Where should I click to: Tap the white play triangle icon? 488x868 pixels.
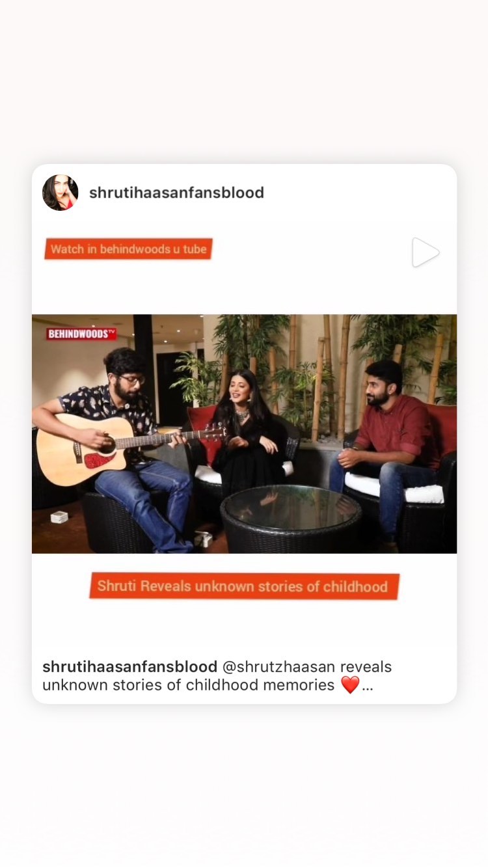pos(426,252)
